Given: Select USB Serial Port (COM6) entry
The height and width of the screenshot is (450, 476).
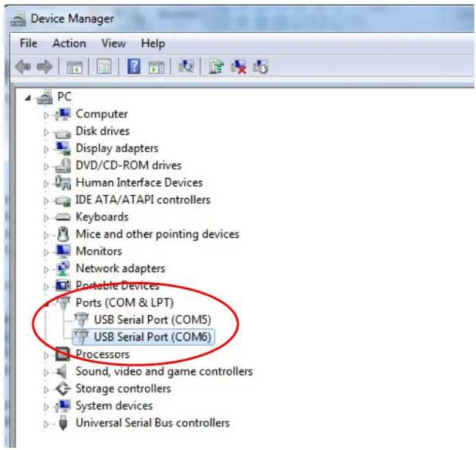Looking at the screenshot, I should tap(152, 337).
